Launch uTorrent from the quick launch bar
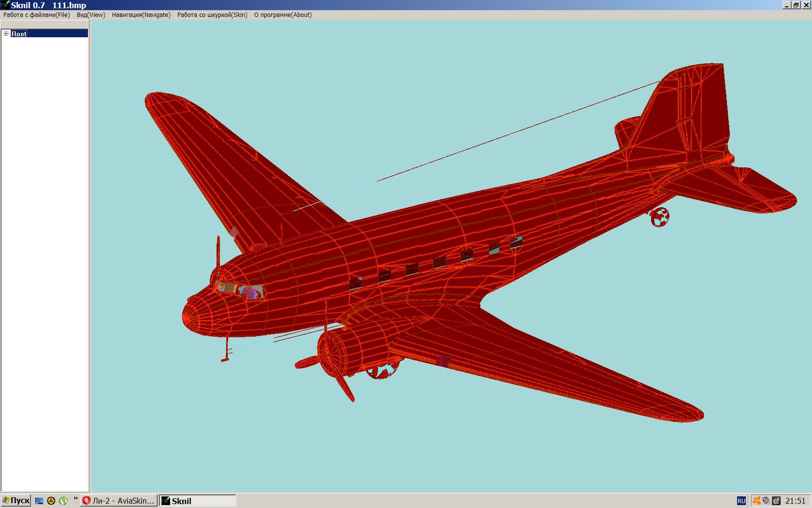 pyautogui.click(x=63, y=501)
